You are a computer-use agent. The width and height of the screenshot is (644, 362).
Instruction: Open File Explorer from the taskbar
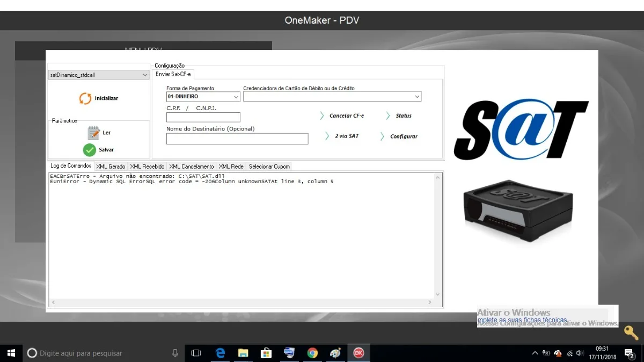point(243,353)
